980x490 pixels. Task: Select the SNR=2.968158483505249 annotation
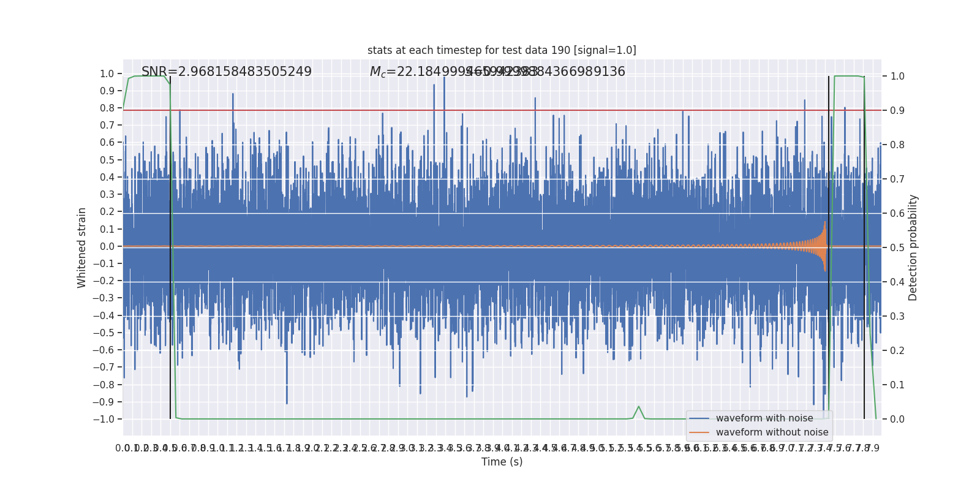click(227, 72)
